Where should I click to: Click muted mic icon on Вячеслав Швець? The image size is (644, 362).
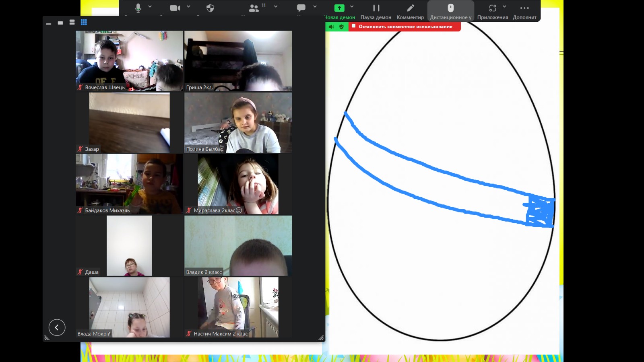click(x=80, y=87)
